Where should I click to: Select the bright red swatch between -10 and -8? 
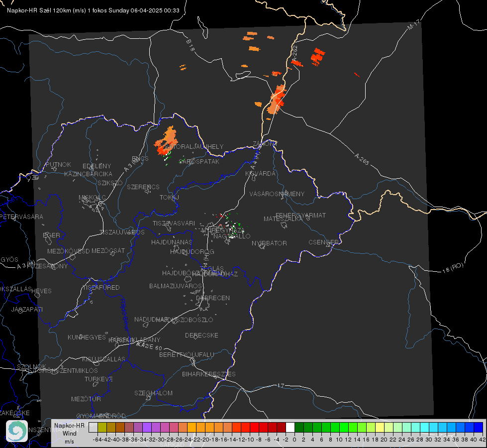coord(254,428)
